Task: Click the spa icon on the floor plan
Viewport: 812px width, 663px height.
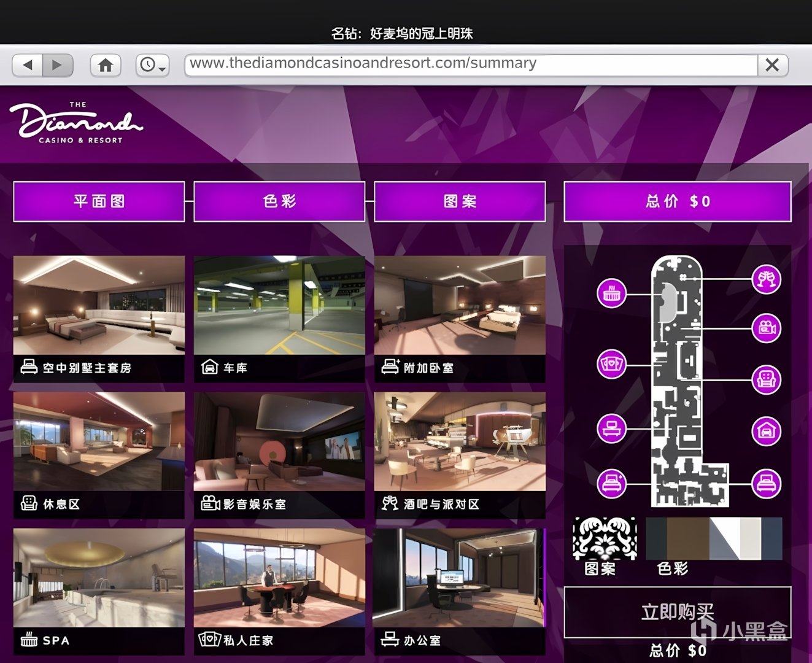Action: pyautogui.click(x=612, y=293)
